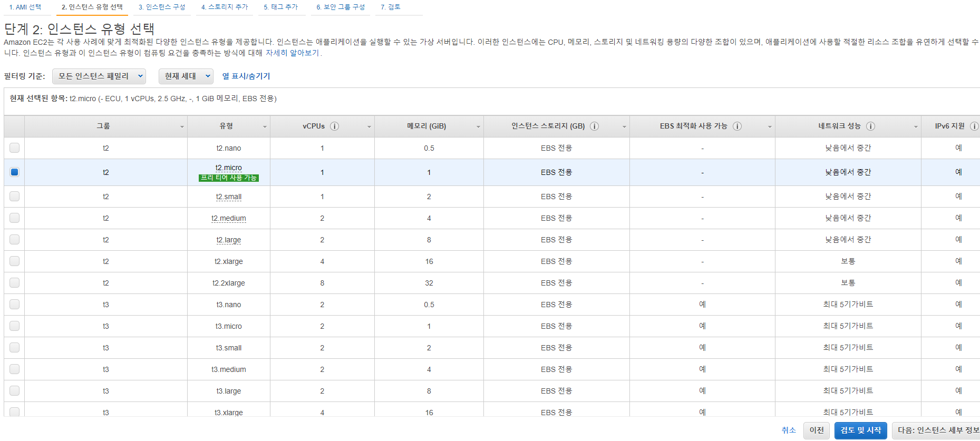
Task: Select the t2.small row checkbox
Action: point(14,196)
